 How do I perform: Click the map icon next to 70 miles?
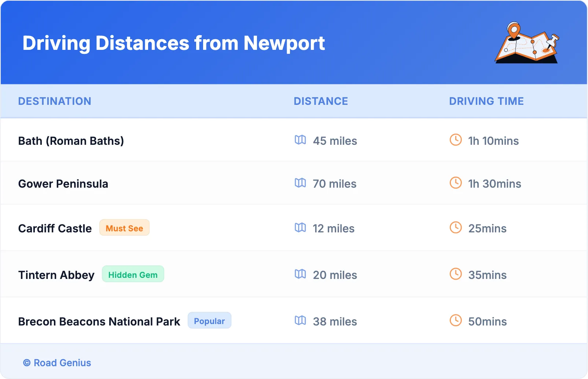tap(300, 183)
